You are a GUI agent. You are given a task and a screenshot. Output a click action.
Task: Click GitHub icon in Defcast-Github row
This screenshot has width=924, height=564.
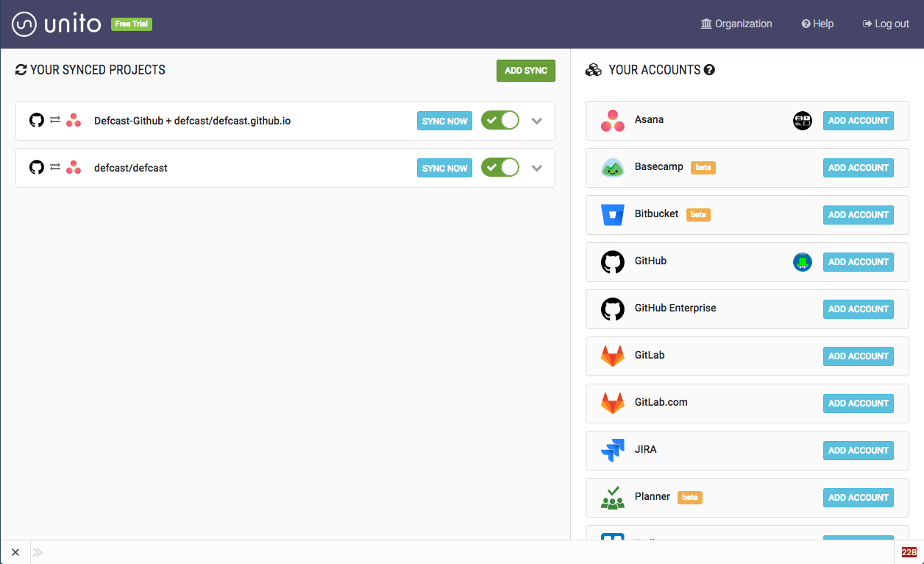click(37, 120)
